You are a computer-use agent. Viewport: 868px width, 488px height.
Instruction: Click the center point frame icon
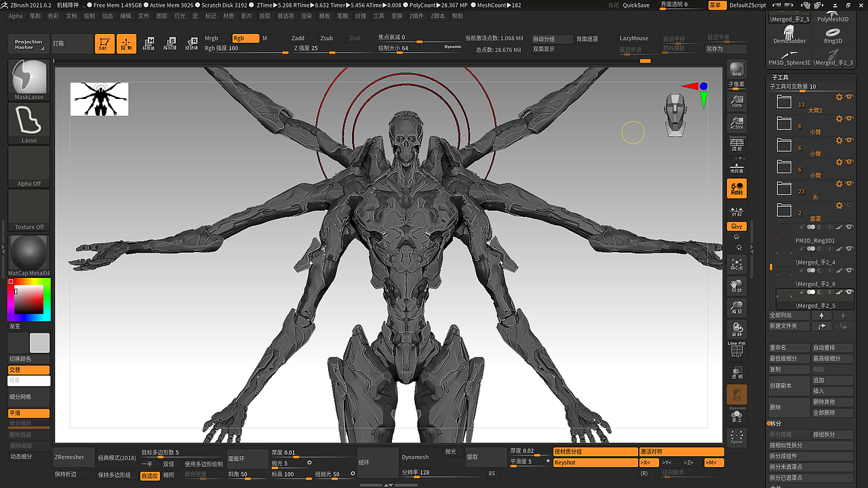(736, 265)
